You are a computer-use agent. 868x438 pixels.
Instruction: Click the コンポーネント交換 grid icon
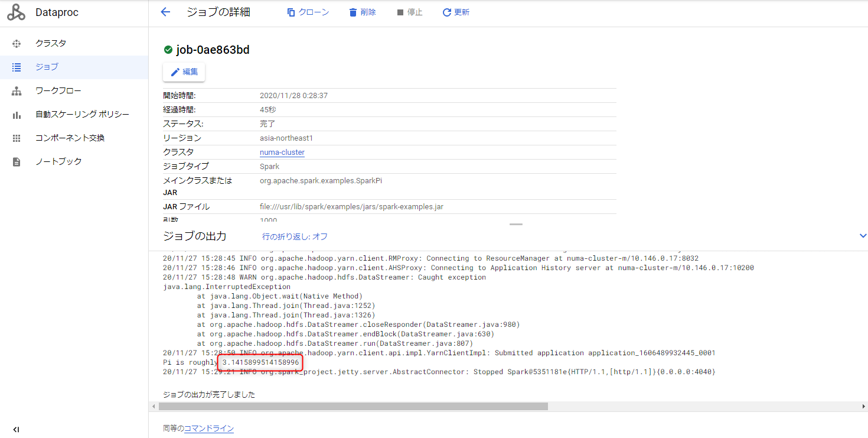(x=17, y=138)
